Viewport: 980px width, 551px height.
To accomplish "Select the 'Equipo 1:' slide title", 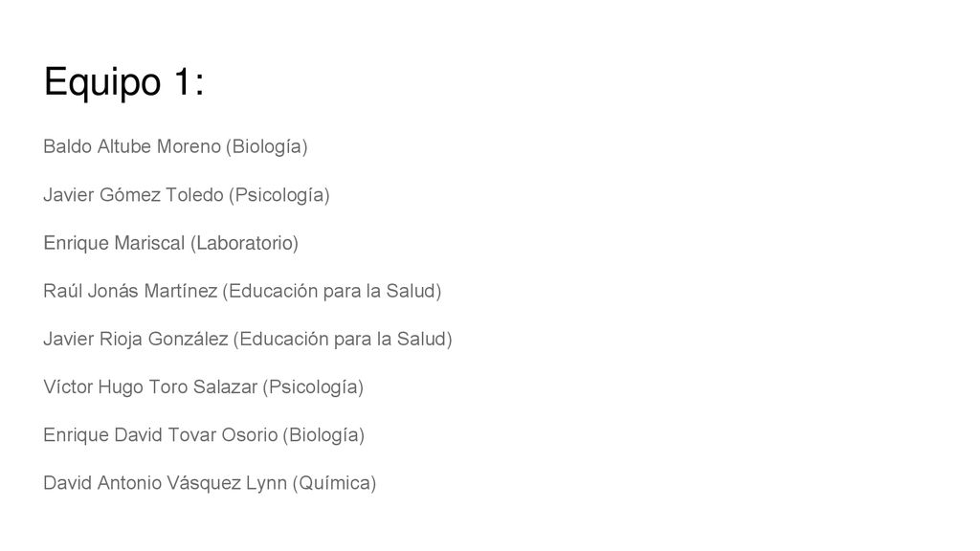I will point(123,82).
